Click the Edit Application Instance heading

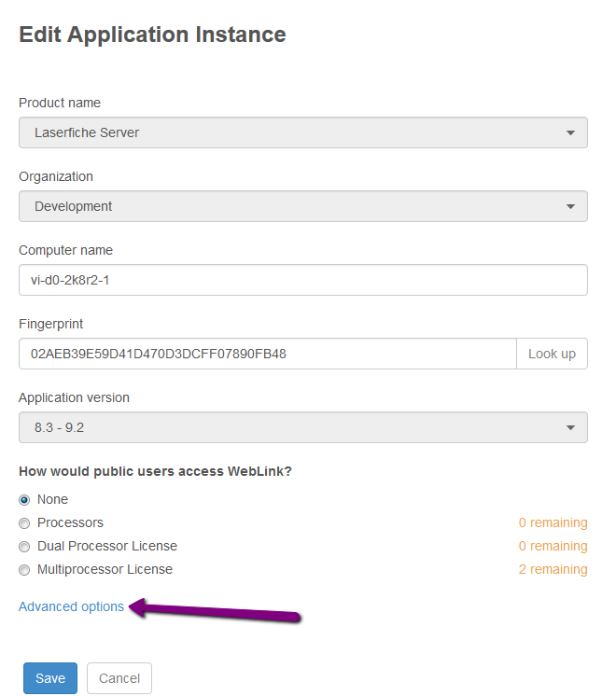[152, 35]
